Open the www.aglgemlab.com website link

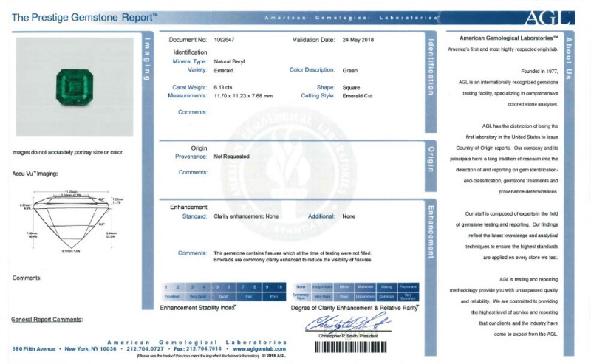click(259, 349)
